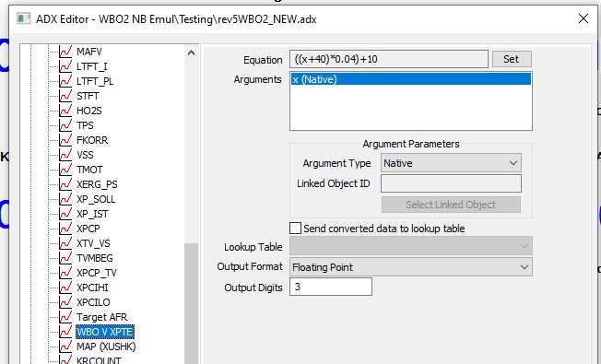This screenshot has height=364, width=601.
Task: Click the graph icon beside XP_IST
Action: 65,214
